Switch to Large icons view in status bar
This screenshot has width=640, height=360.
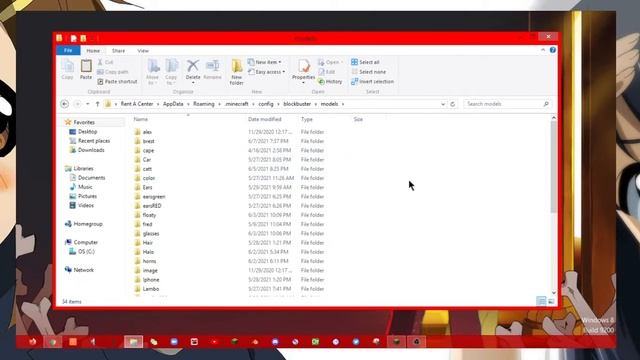point(551,301)
